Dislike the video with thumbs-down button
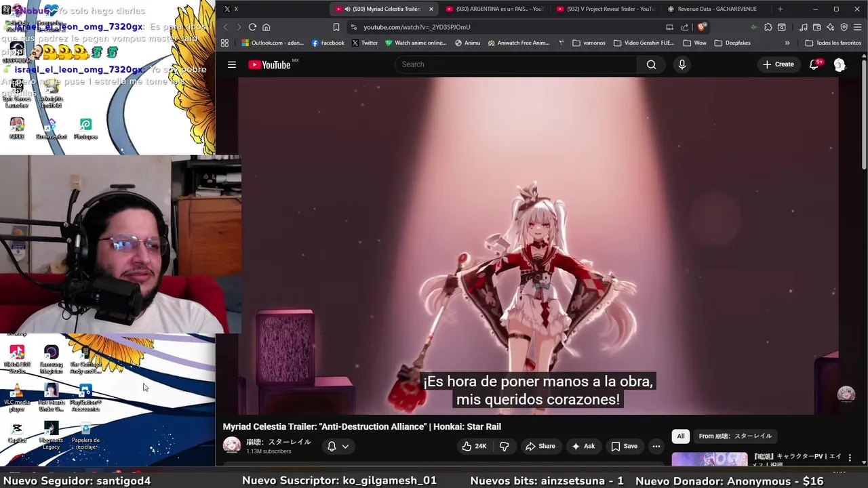This screenshot has height=488, width=868. pyautogui.click(x=504, y=446)
